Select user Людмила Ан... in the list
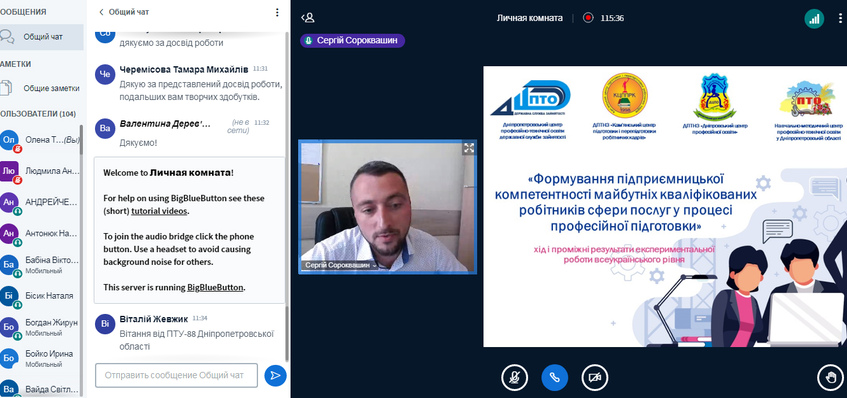847x398 pixels. [40, 171]
